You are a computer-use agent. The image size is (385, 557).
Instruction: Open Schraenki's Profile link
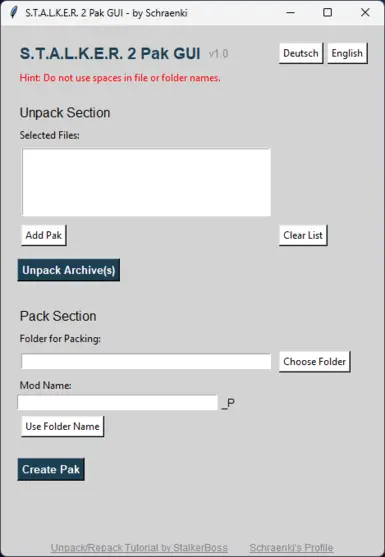pos(291,548)
